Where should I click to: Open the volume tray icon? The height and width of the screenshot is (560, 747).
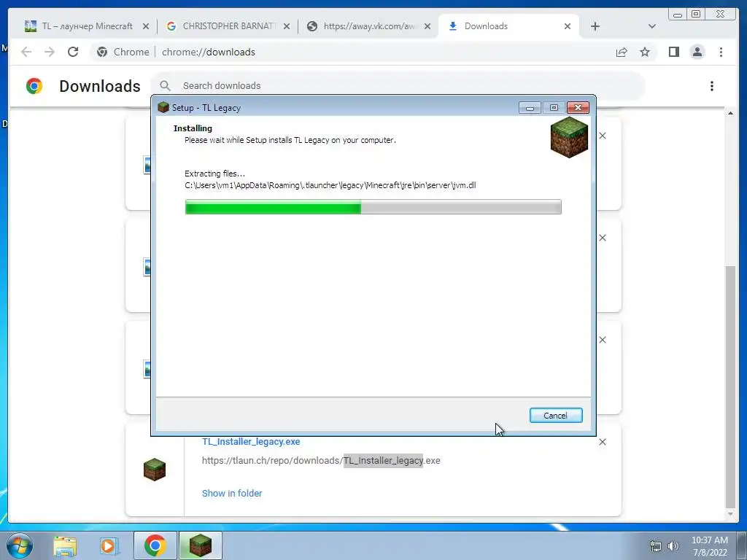673,546
